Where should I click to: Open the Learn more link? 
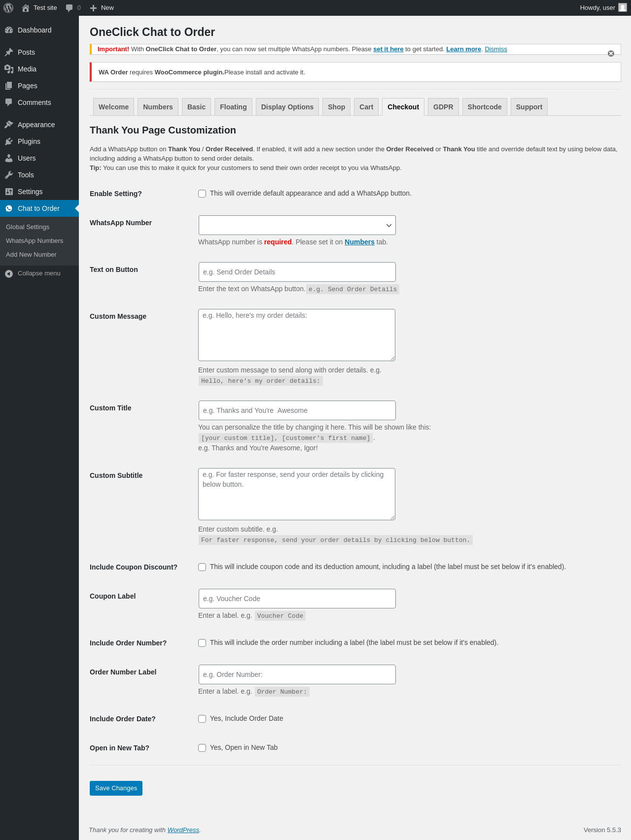click(x=463, y=49)
